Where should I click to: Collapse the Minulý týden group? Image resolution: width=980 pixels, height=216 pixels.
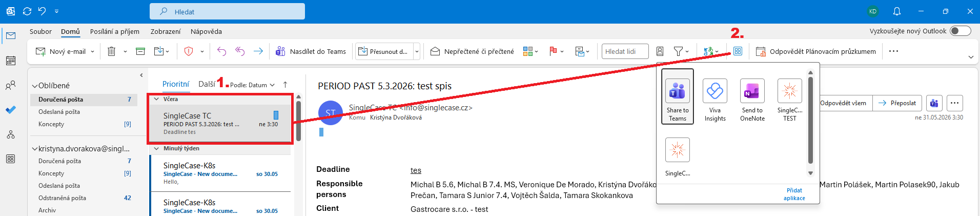[157, 149]
